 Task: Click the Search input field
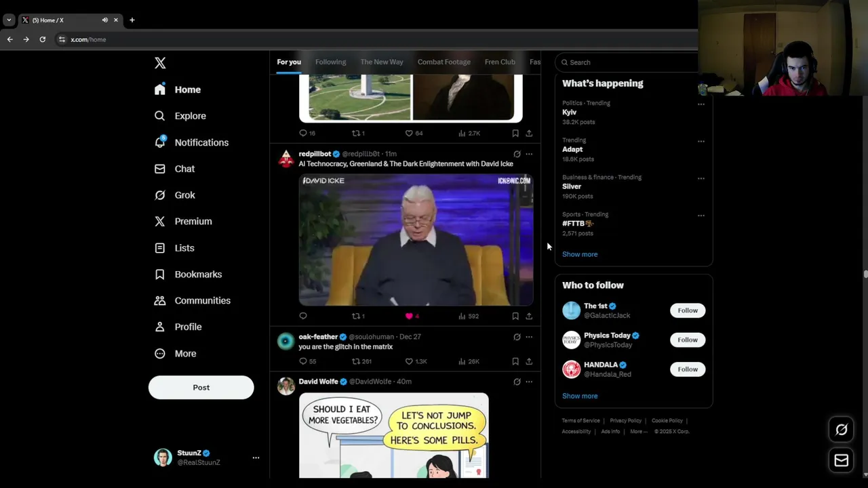point(627,62)
